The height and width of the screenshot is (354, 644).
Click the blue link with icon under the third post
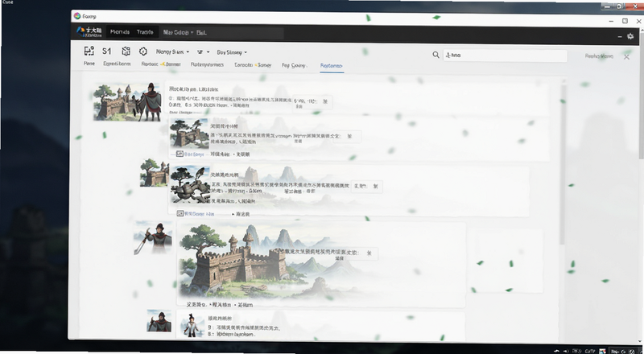(x=196, y=213)
